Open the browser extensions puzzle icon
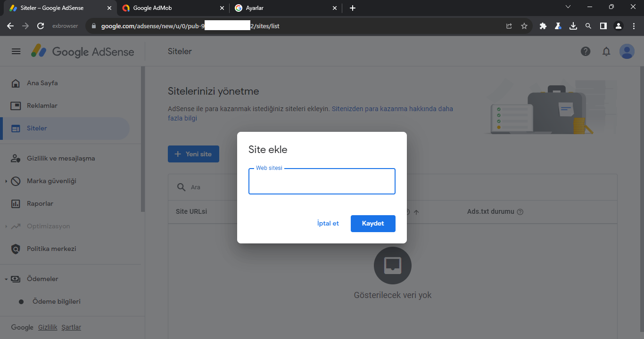Screen dimensions: 644x339 [543, 26]
